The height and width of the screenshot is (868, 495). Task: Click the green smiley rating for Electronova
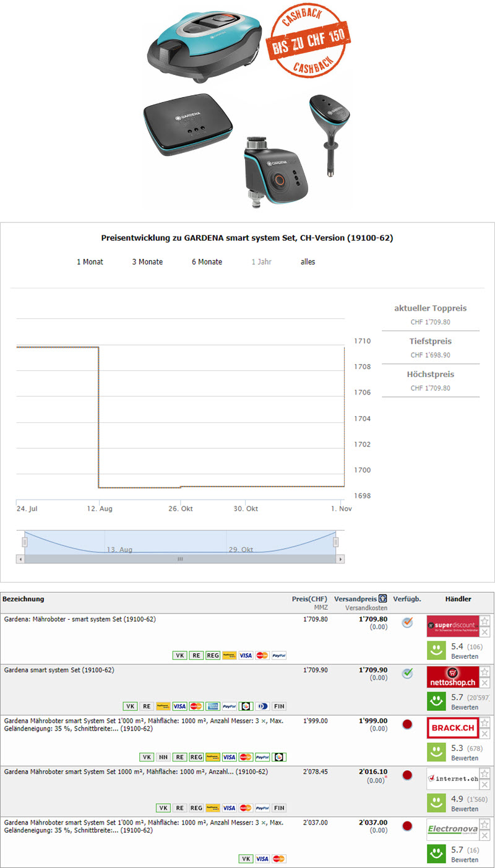click(x=437, y=853)
